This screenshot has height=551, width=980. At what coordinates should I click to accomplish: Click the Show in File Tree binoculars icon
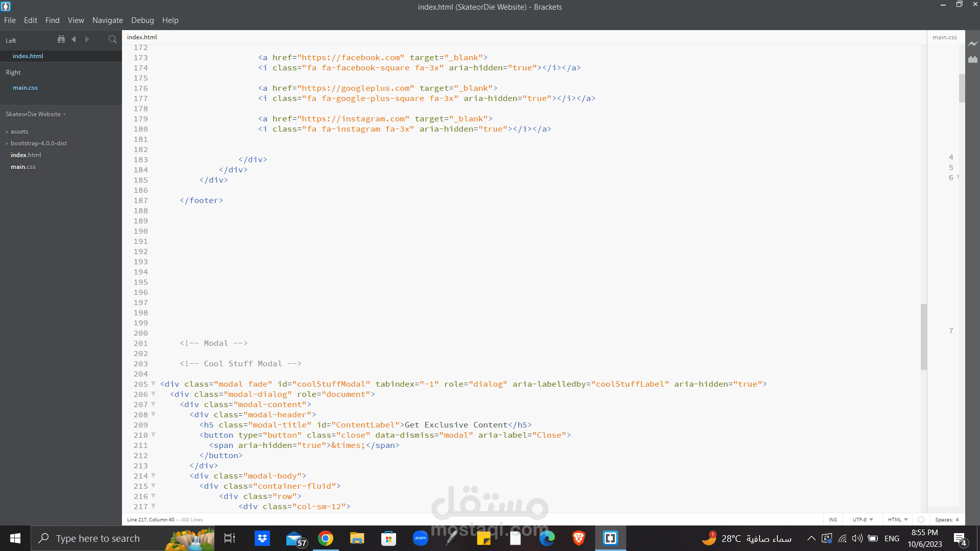pyautogui.click(x=61, y=39)
